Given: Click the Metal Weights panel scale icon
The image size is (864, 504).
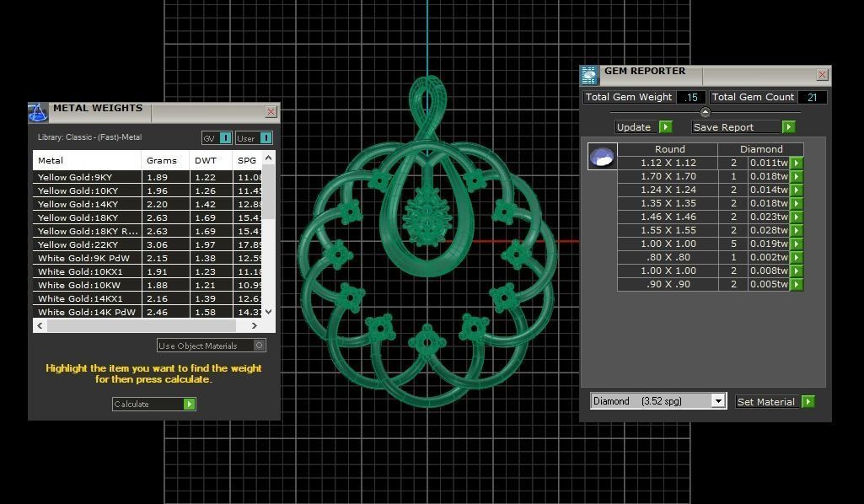Looking at the screenshot, I should coord(38,112).
